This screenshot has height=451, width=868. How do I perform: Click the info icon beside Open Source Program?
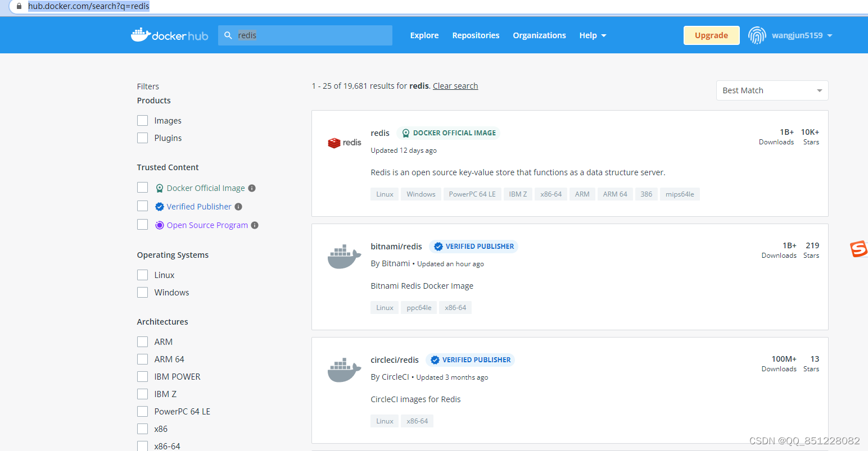coord(255,225)
